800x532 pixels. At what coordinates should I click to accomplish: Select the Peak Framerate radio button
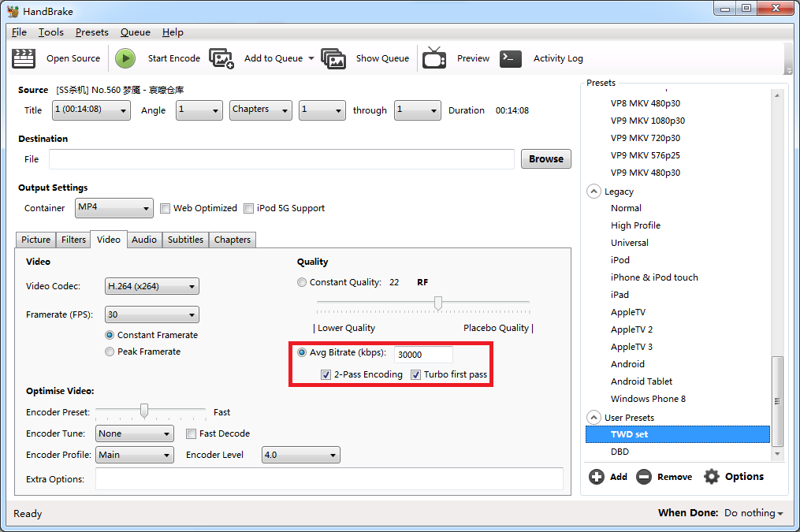110,352
